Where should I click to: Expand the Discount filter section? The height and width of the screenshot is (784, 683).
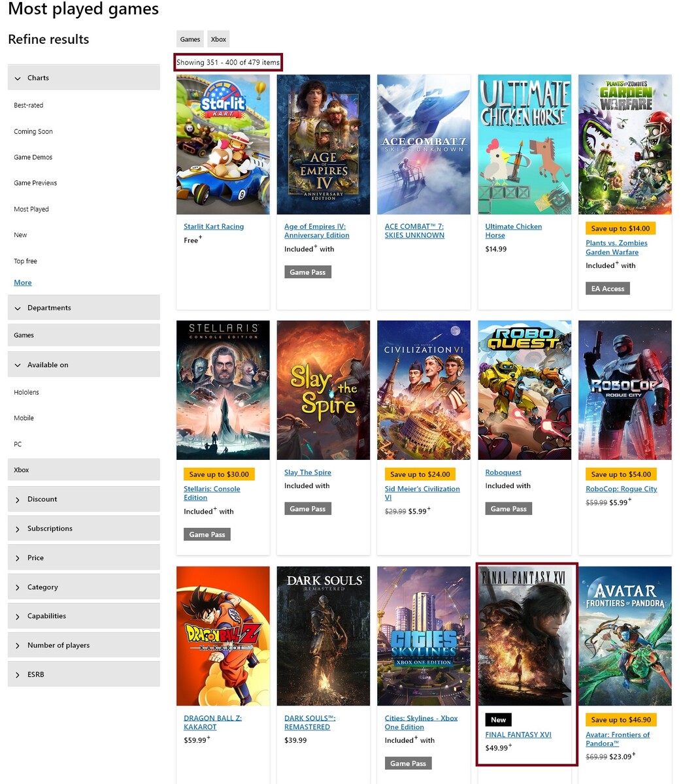pyautogui.click(x=84, y=499)
